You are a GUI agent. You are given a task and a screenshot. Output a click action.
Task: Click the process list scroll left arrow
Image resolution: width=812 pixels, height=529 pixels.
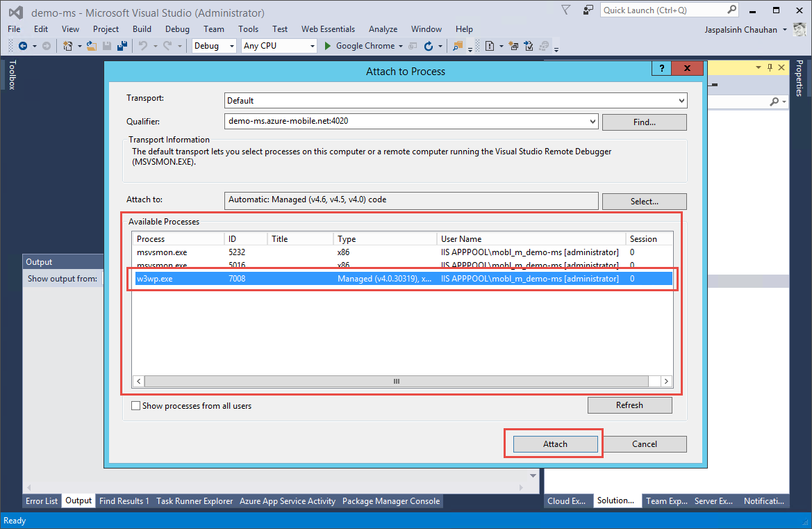(x=138, y=382)
